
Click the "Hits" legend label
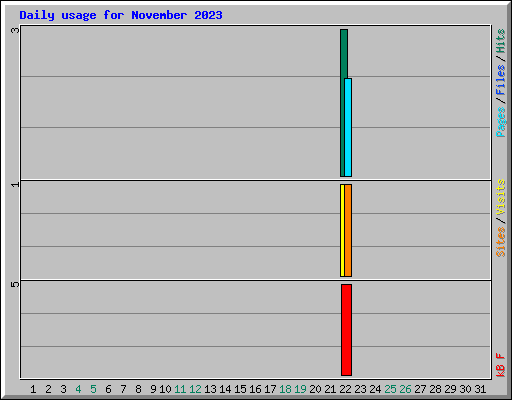(x=501, y=41)
